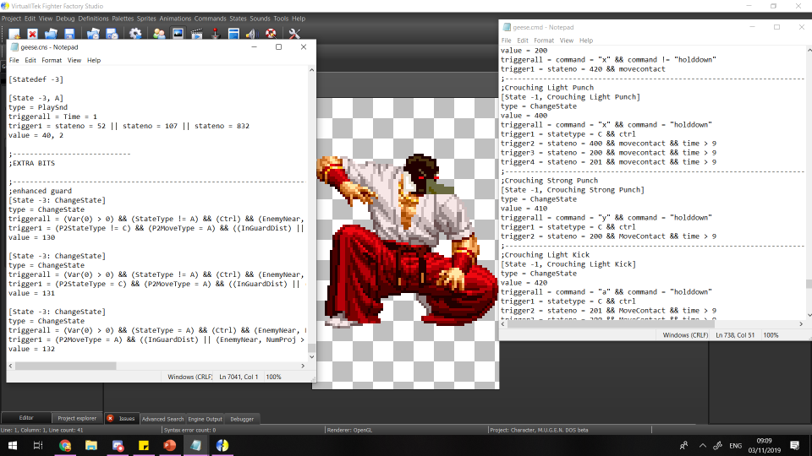Click the gear icon in the toolbar
Viewport: 812px width, 456px height.
pyautogui.click(x=135, y=34)
